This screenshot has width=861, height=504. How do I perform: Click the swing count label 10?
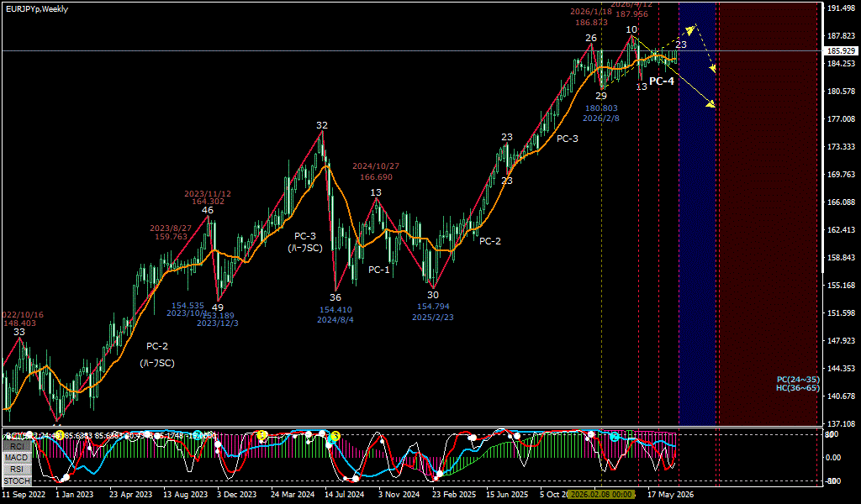631,29
